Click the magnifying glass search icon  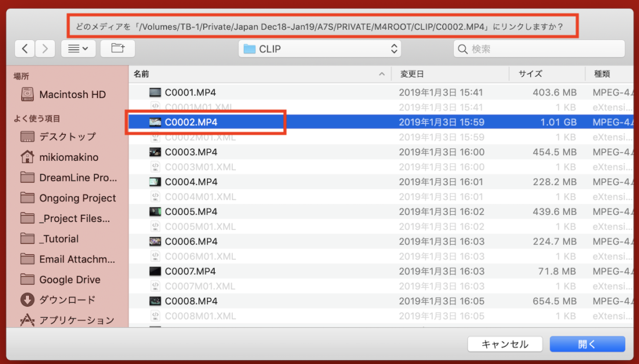click(x=462, y=49)
